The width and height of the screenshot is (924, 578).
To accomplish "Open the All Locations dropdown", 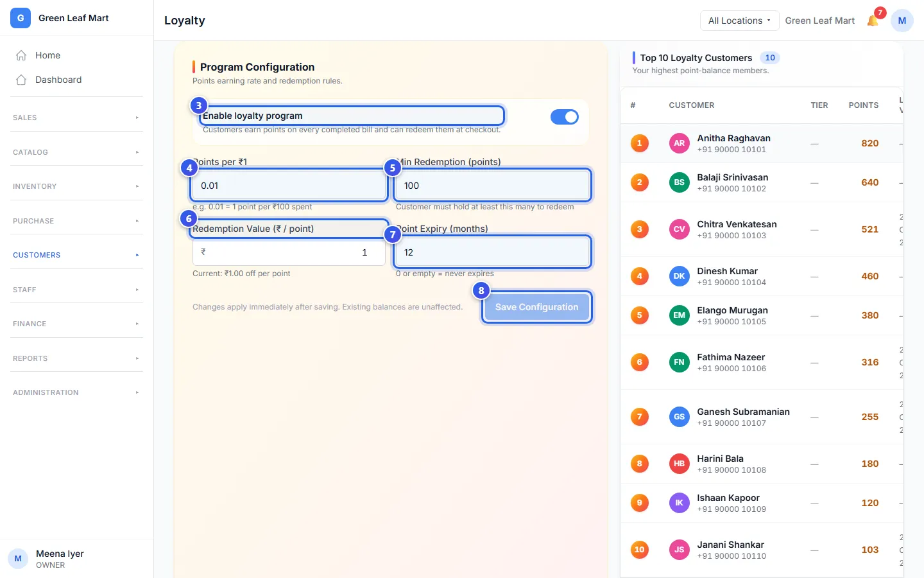I will [739, 21].
